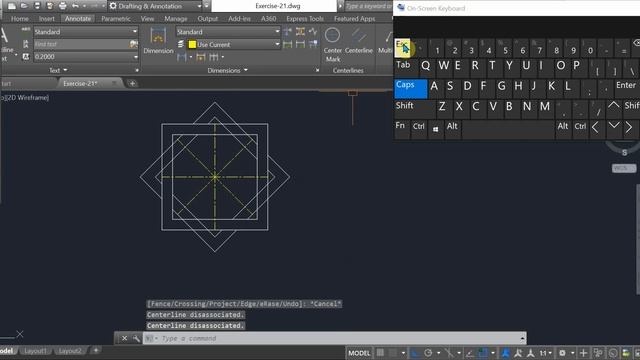Toggle object snap tracking in status bar
Image resolution: width=640 pixels, height=360 pixels.
470,353
